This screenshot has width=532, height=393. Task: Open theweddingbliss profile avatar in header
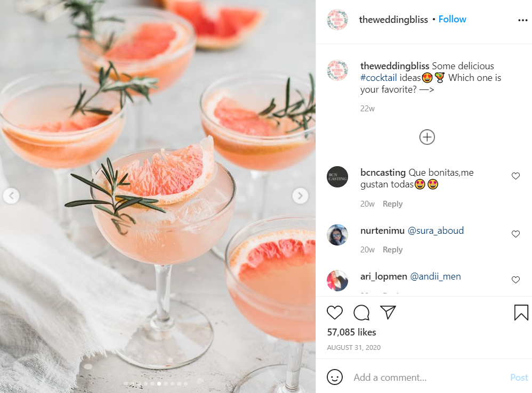(x=337, y=20)
